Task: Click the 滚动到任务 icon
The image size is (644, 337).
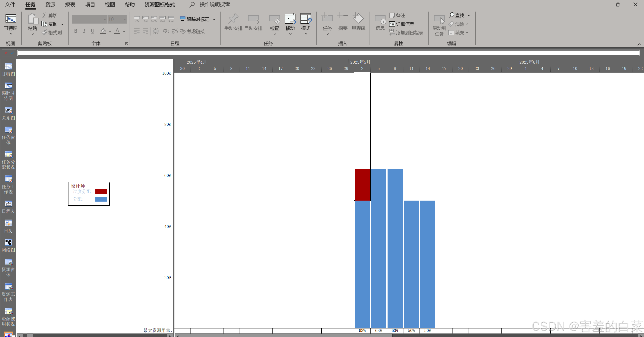Action: point(439,25)
